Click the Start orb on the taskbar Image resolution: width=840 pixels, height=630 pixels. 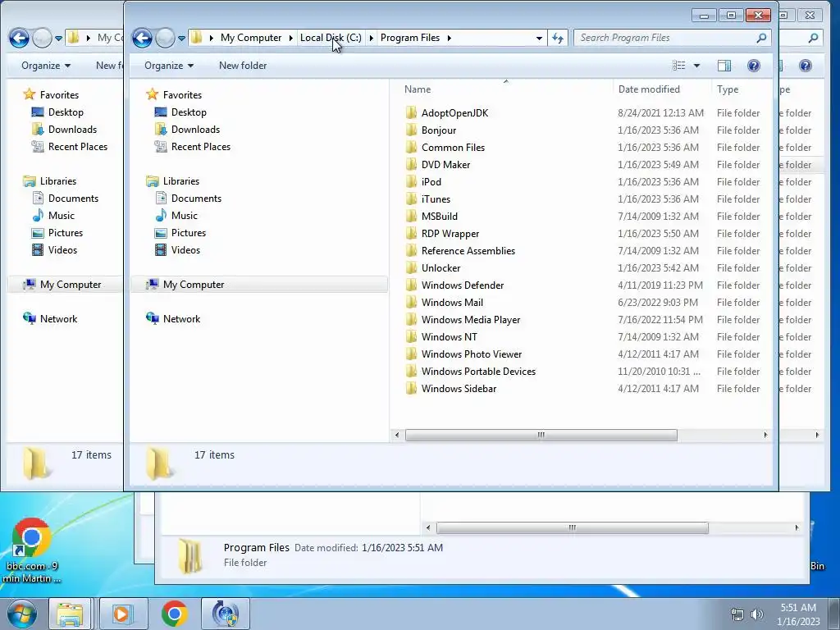(21, 614)
